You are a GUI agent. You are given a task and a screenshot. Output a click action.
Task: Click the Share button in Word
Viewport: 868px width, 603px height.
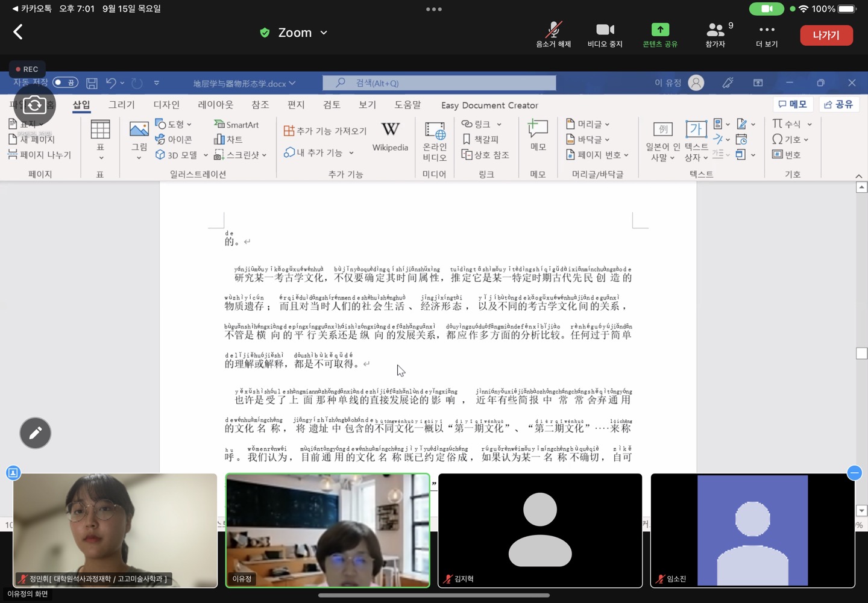(838, 104)
